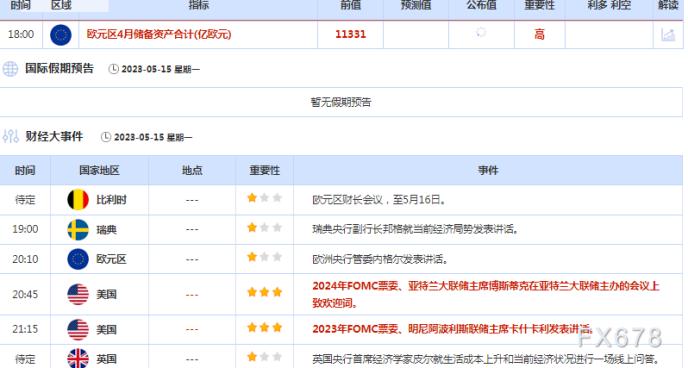Image resolution: width=688 pixels, height=368 pixels.
Task: Click the 重要性 header in events table
Action: pos(265,170)
